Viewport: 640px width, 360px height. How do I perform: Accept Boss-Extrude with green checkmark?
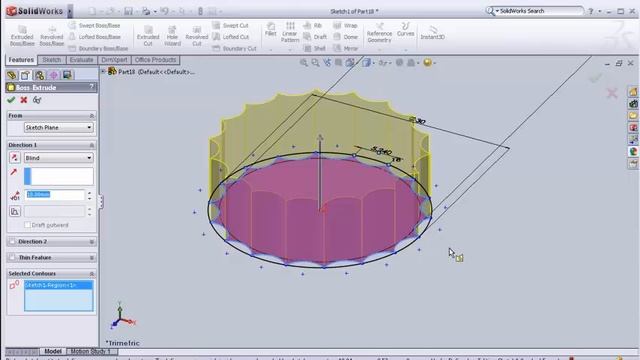[11, 100]
